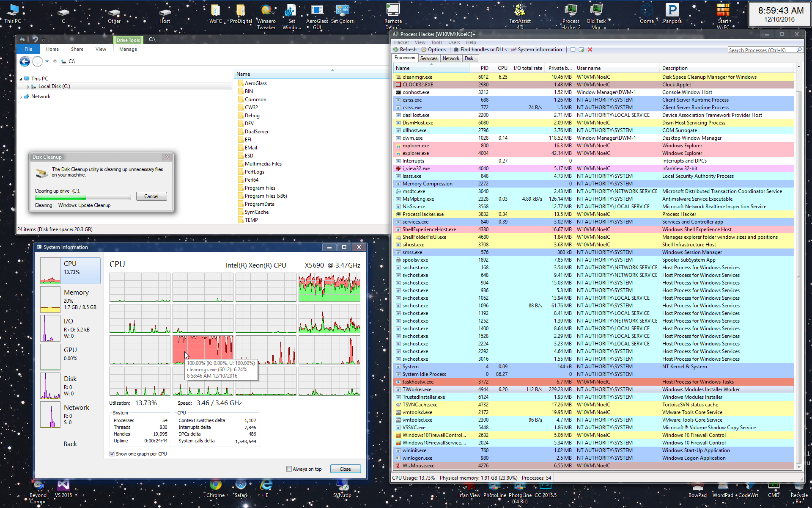Open the File tab in Explorer
Viewport: 812px width, 508px height.
28,49
